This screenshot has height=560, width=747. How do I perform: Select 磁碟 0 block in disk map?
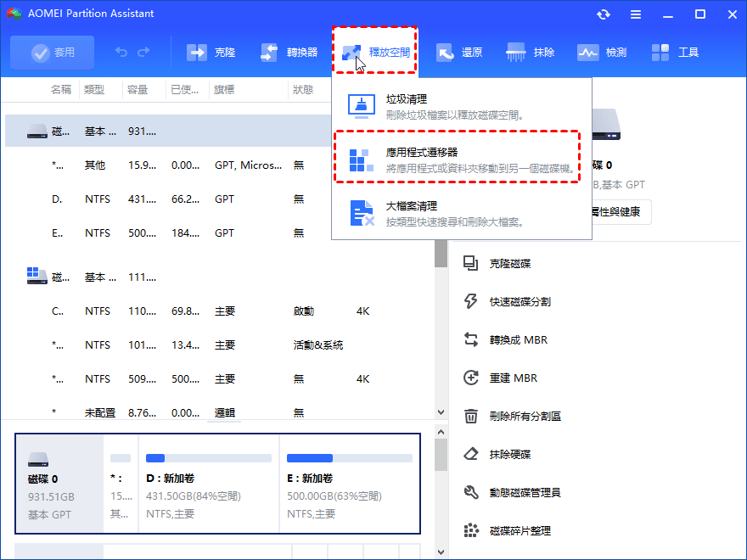pyautogui.click(x=59, y=484)
